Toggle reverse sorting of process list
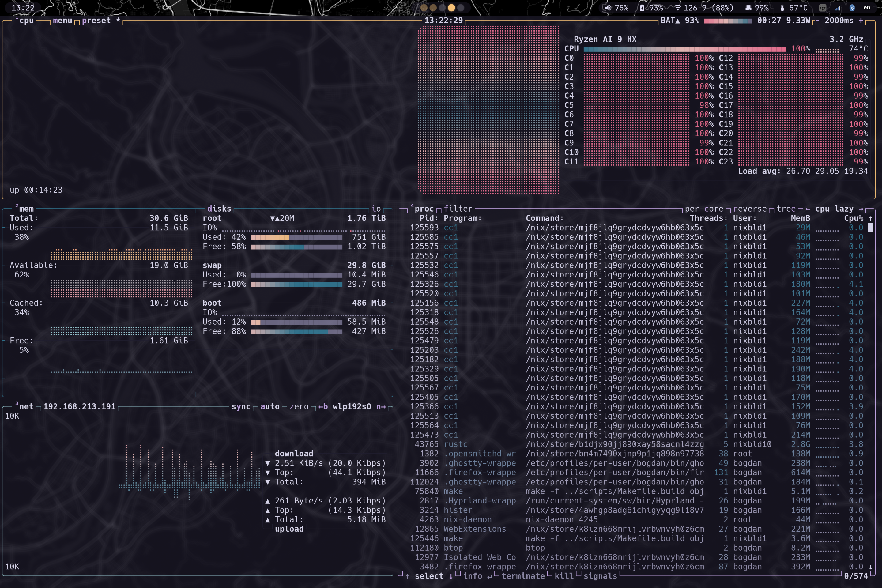The width and height of the screenshot is (882, 588). (x=750, y=209)
